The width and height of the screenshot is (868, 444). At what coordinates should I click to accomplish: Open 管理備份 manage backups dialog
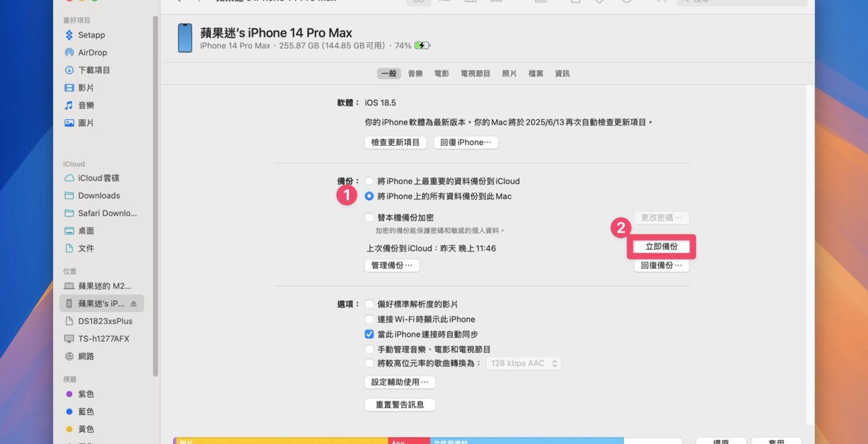click(392, 265)
